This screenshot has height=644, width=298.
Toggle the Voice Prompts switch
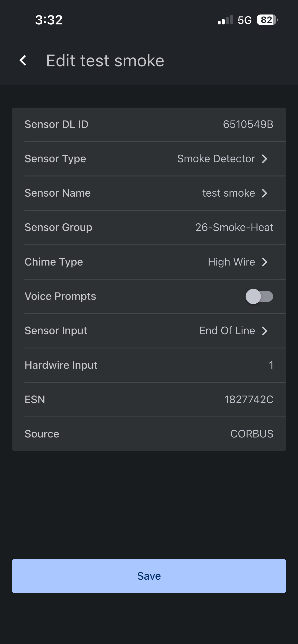(259, 296)
